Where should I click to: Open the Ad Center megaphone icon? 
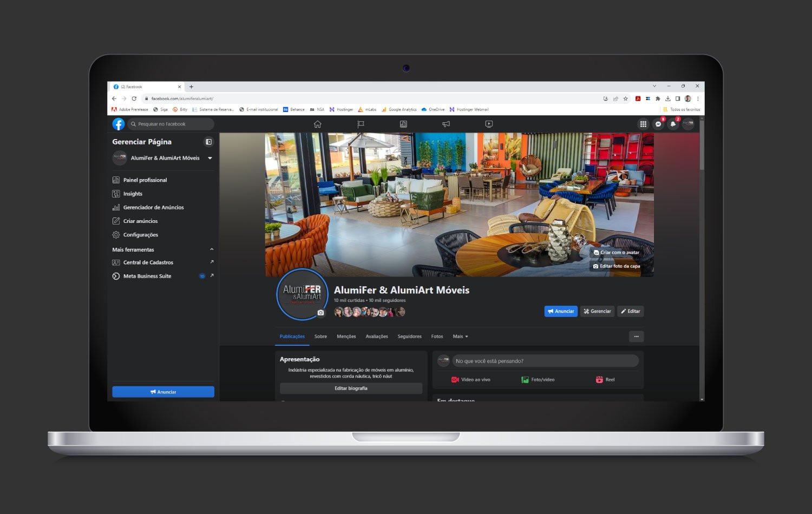click(446, 124)
